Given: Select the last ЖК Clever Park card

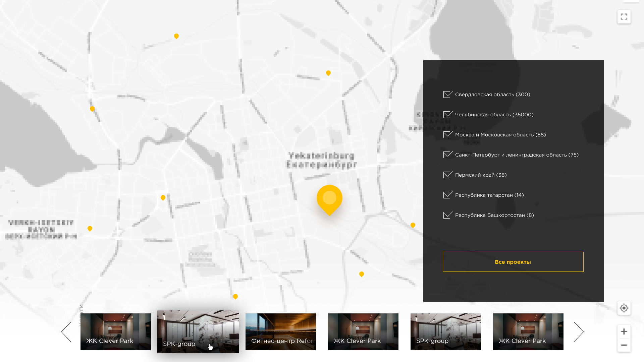Looking at the screenshot, I should click(x=528, y=332).
